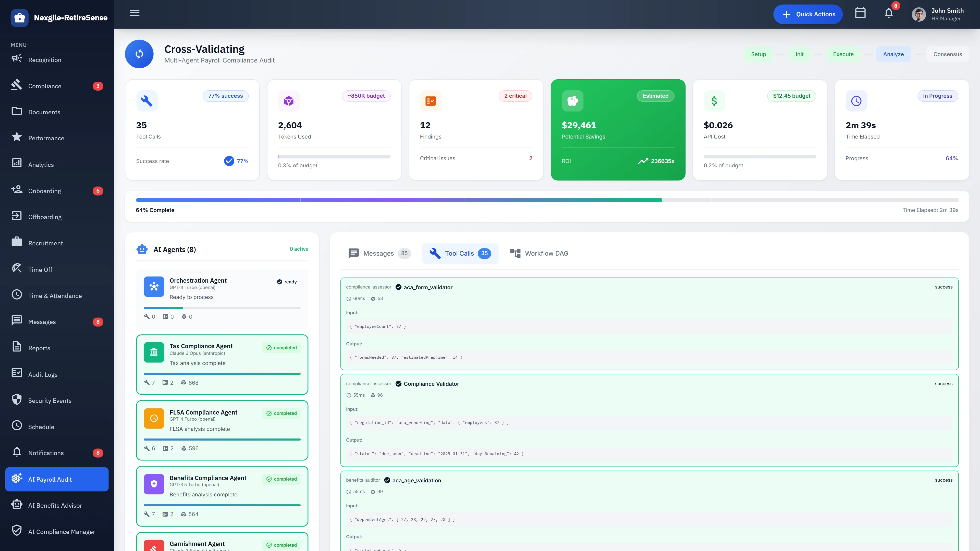Open John Smith's profile avatar
The height and width of the screenshot is (551, 980).
pyautogui.click(x=919, y=14)
